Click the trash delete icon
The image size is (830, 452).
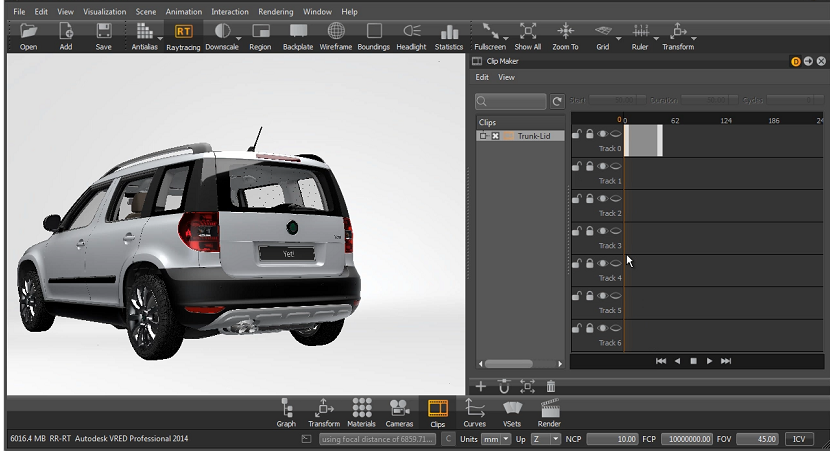point(551,386)
